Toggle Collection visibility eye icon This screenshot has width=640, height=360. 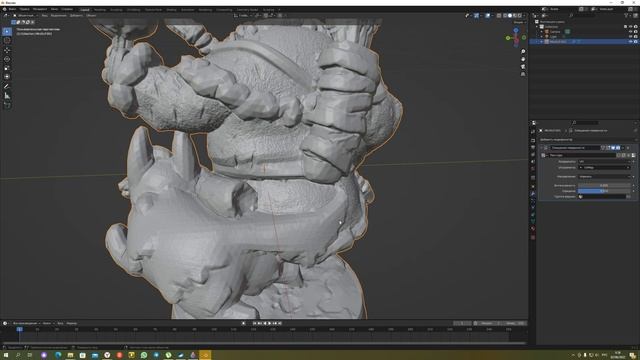630,27
